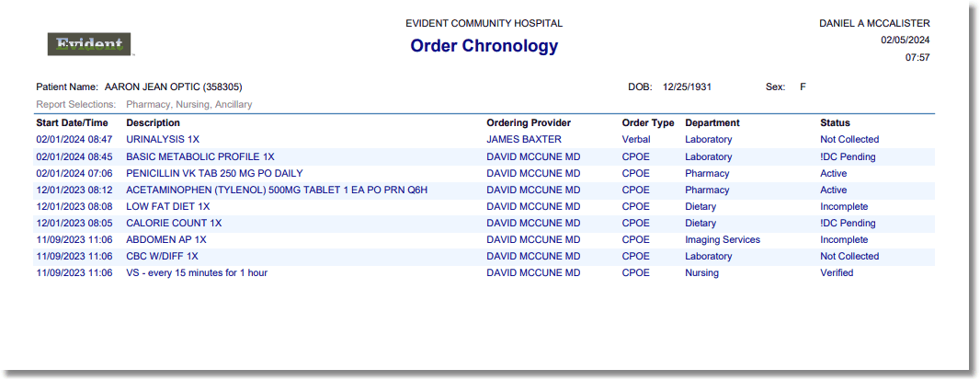Click VS every 15 minutes order
The height and width of the screenshot is (381, 980).
coord(197,272)
